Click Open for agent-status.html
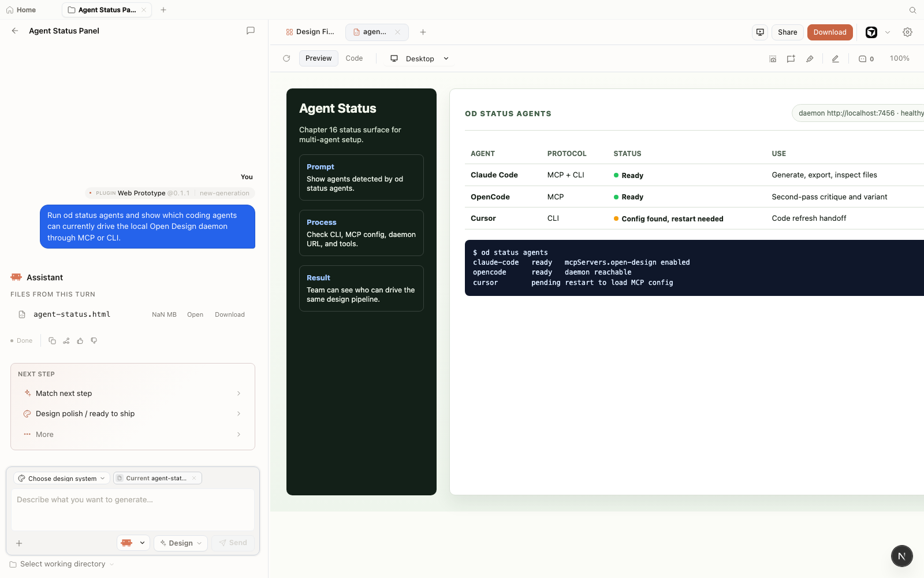Viewport: 924px width, 578px height. click(195, 314)
